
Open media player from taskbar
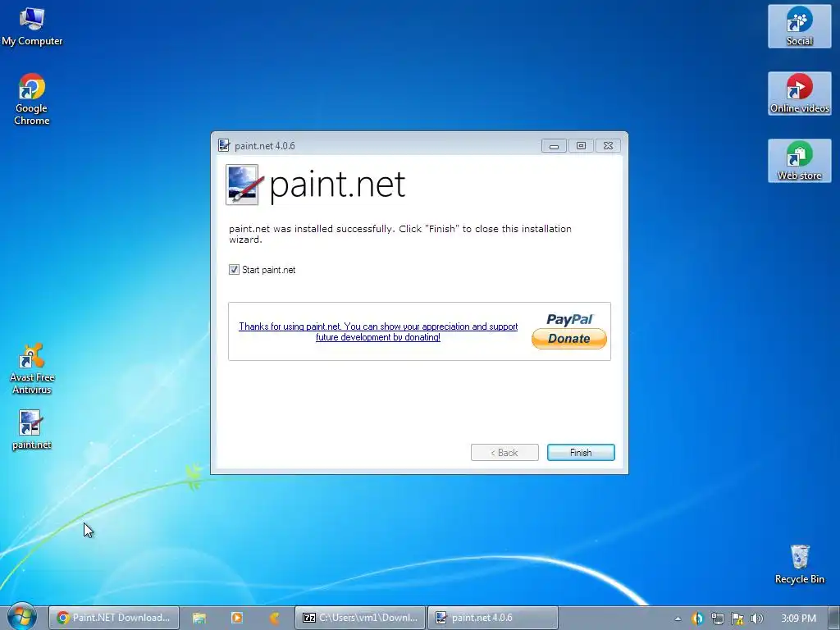coord(237,618)
